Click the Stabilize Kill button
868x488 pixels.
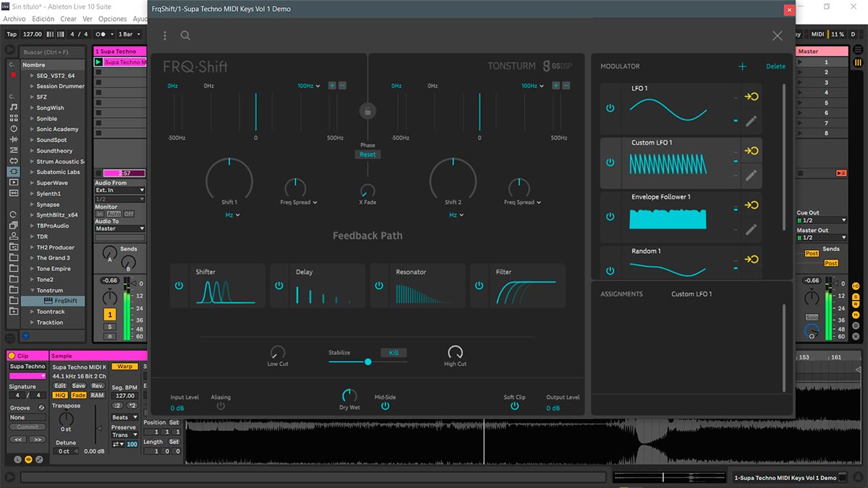(393, 353)
